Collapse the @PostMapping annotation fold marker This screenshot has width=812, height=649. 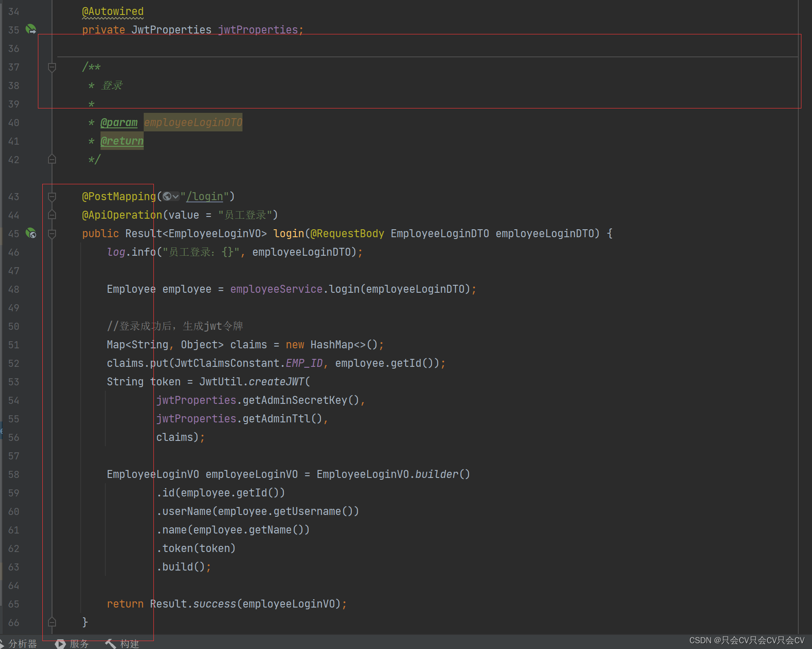[52, 197]
